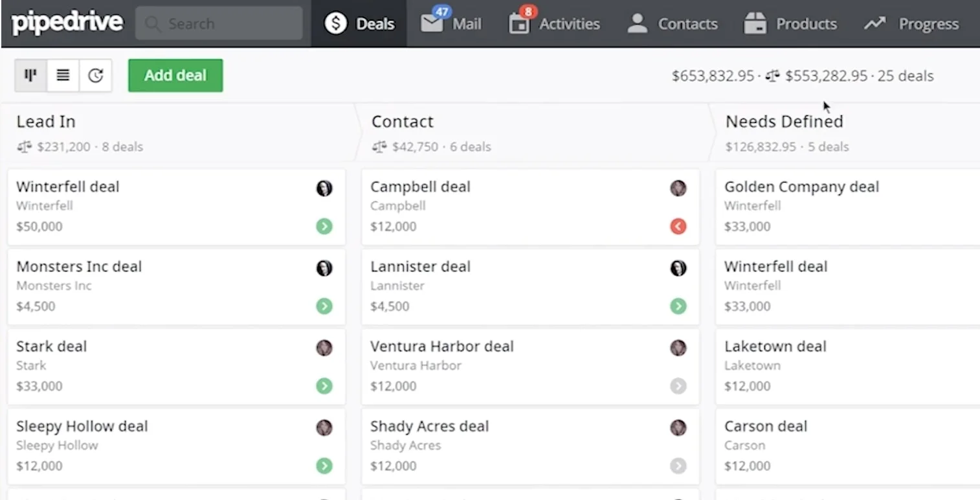Click owner avatar on Lannister deal
This screenshot has width=980, height=500.
click(678, 268)
